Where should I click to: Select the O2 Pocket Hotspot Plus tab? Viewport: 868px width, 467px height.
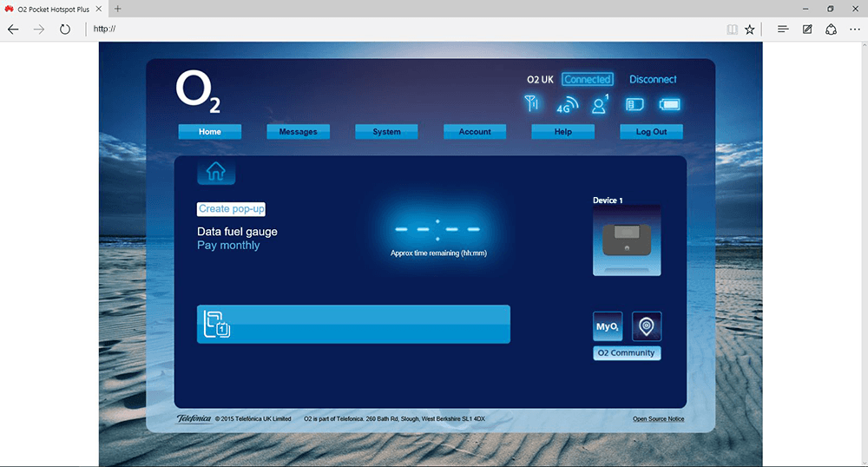53,9
